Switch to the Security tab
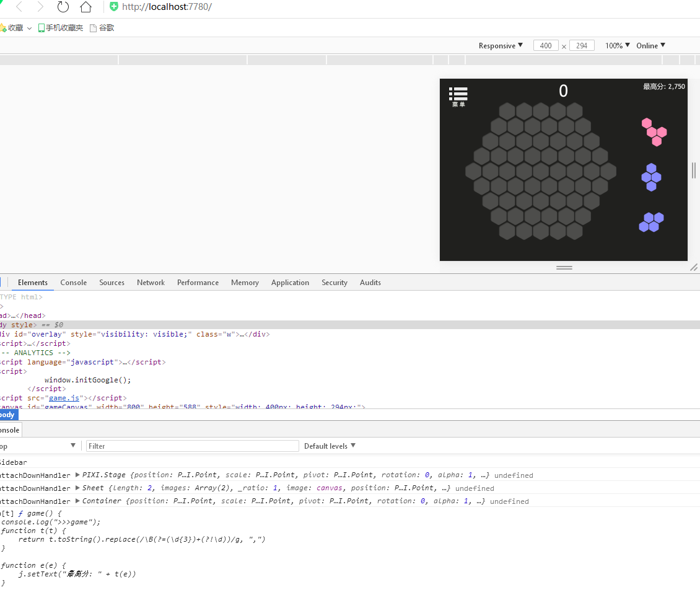This screenshot has width=700, height=595. click(335, 283)
